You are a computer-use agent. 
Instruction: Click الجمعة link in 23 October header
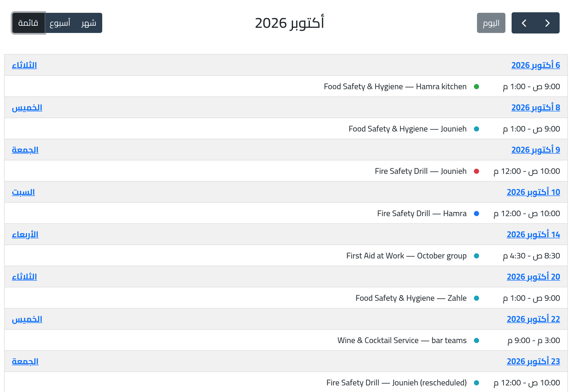pyautogui.click(x=25, y=361)
